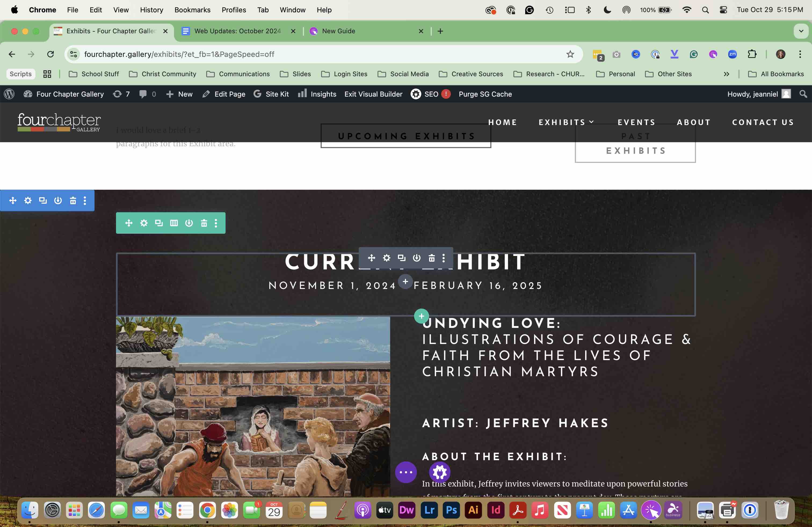Bookmark this page with the star icon
812x527 pixels.
tap(570, 54)
